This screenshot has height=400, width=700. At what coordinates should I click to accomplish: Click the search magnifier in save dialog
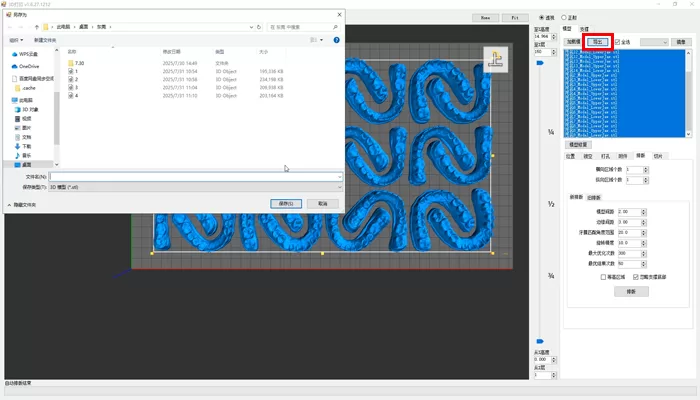(335, 27)
